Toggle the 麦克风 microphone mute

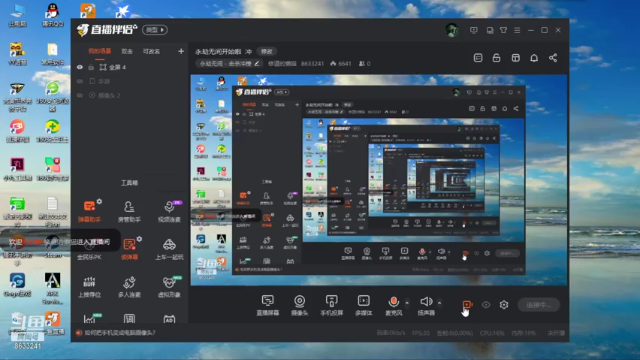point(393,305)
